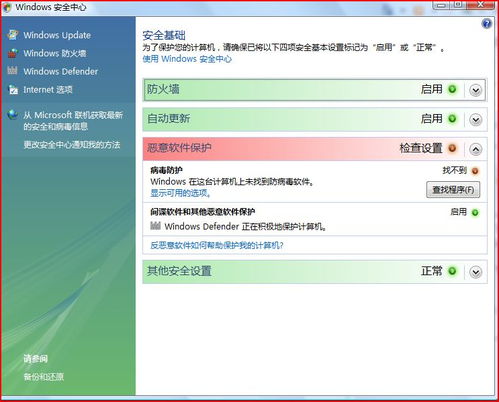Screen dimensions: 499x402
Task: Click Windows Defender 正在积极地保护计算机 text
Action: click(x=245, y=227)
